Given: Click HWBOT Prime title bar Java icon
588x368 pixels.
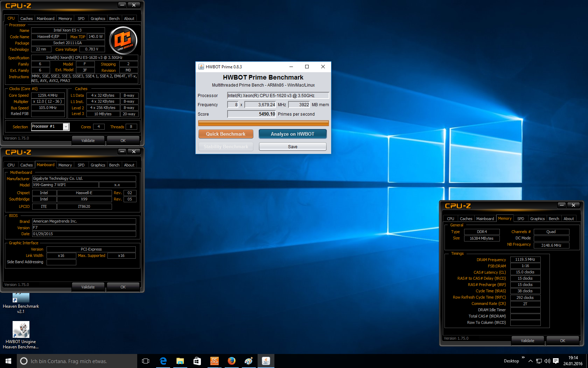Looking at the screenshot, I should [201, 67].
